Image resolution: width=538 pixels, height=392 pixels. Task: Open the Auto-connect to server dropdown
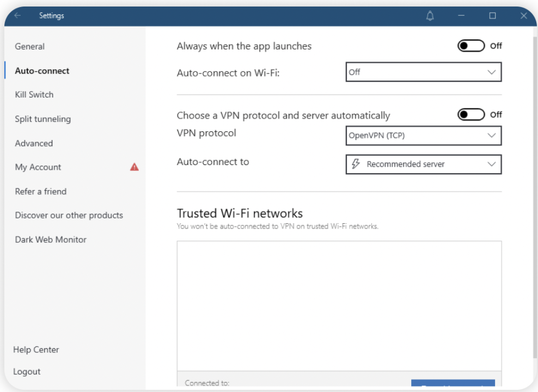(423, 164)
